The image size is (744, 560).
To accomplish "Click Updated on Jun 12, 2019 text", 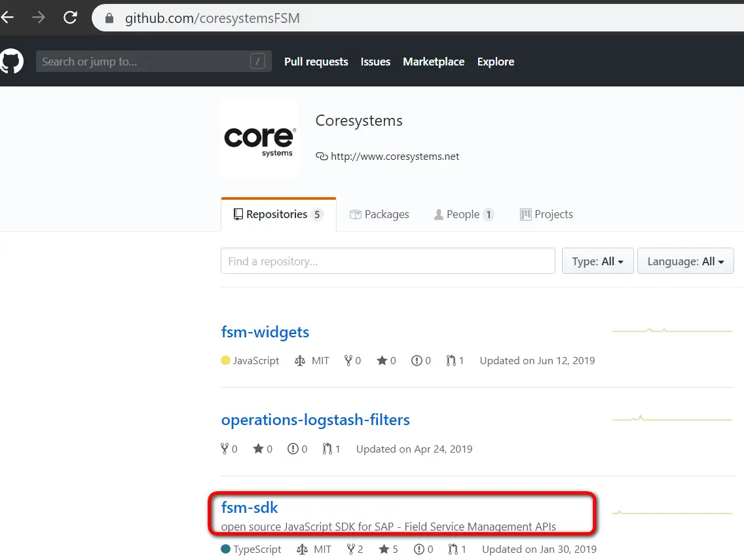I will [x=537, y=361].
